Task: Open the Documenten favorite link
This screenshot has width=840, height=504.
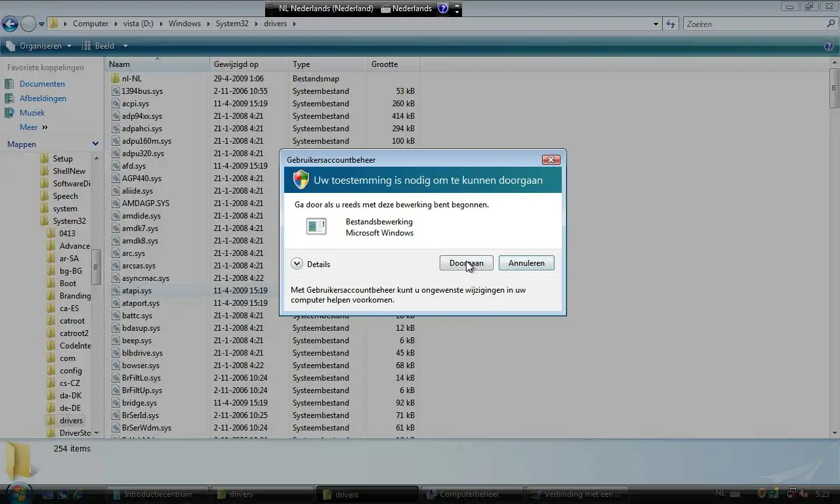Action: [42, 84]
